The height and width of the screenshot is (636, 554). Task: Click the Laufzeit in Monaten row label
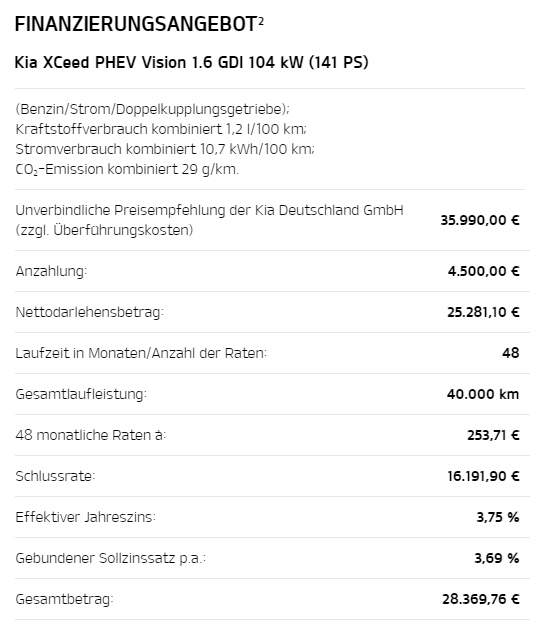pos(141,353)
